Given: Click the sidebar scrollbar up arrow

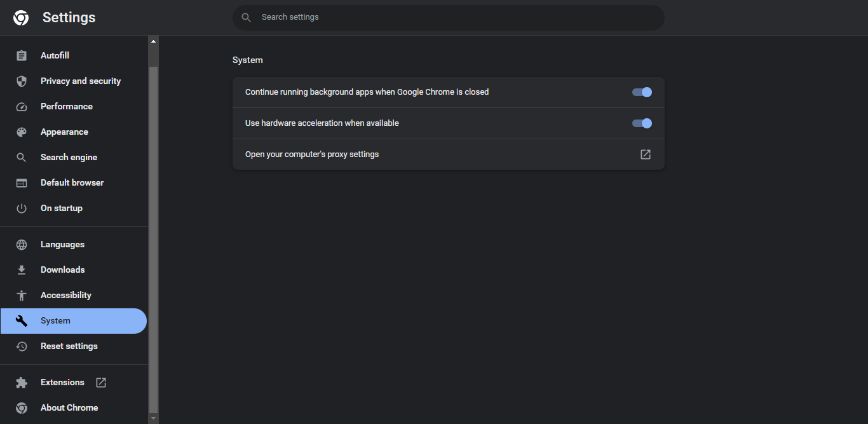Looking at the screenshot, I should [153, 41].
